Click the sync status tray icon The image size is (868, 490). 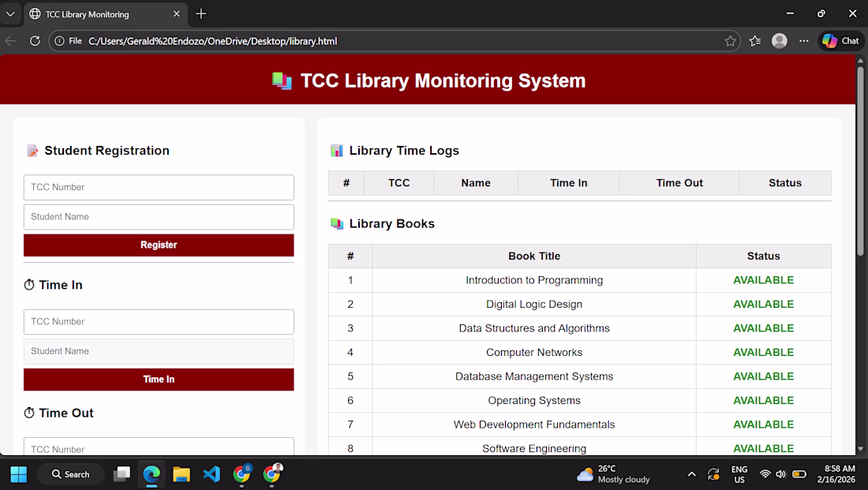(713, 474)
